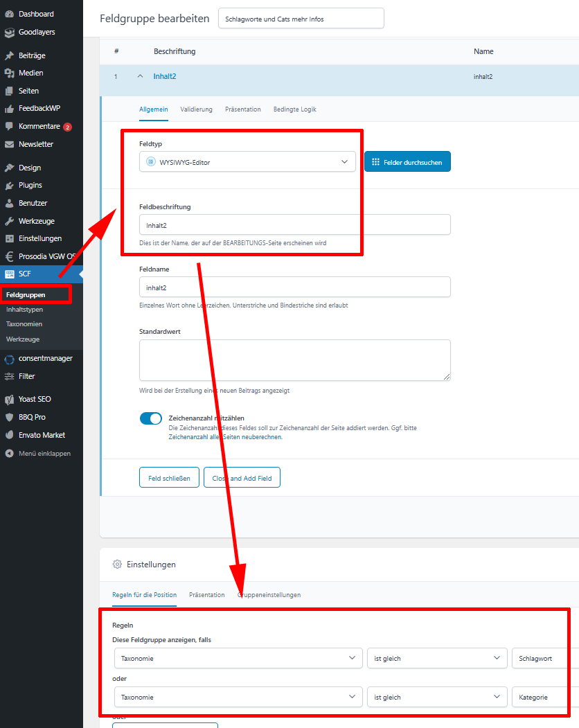The image size is (579, 728).
Task: Click the Newsletter envelope icon
Action: [x=9, y=145]
